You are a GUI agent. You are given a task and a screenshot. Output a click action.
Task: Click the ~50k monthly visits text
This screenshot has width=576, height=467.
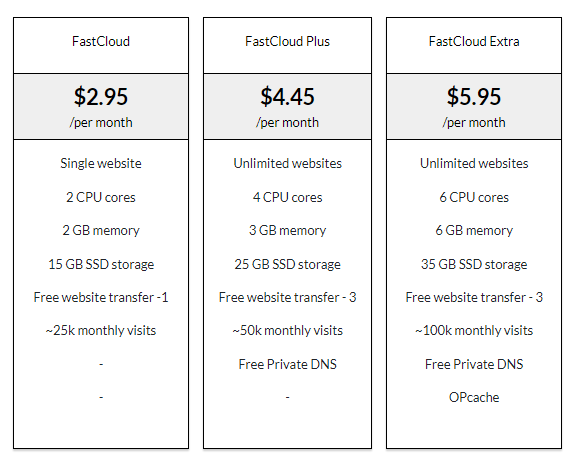click(x=287, y=330)
